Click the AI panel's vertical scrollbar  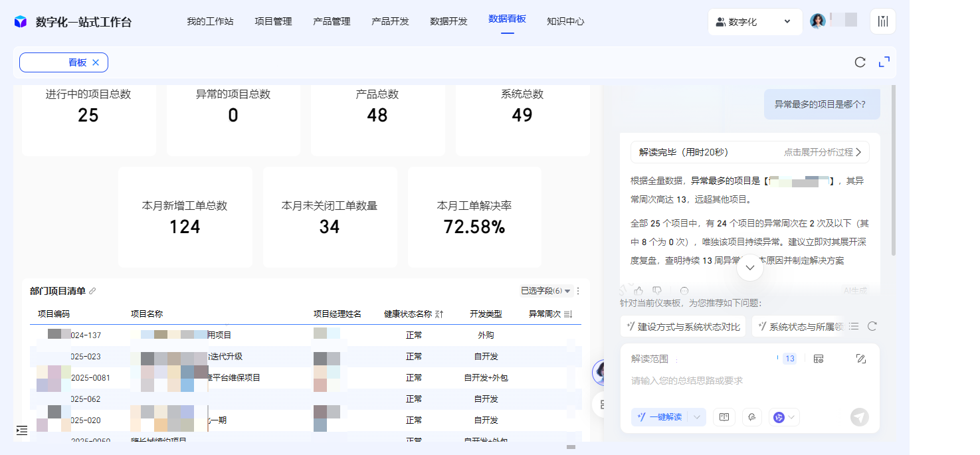click(x=894, y=170)
